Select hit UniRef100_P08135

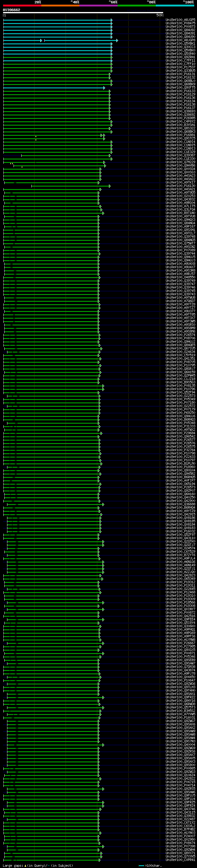tap(180, 386)
